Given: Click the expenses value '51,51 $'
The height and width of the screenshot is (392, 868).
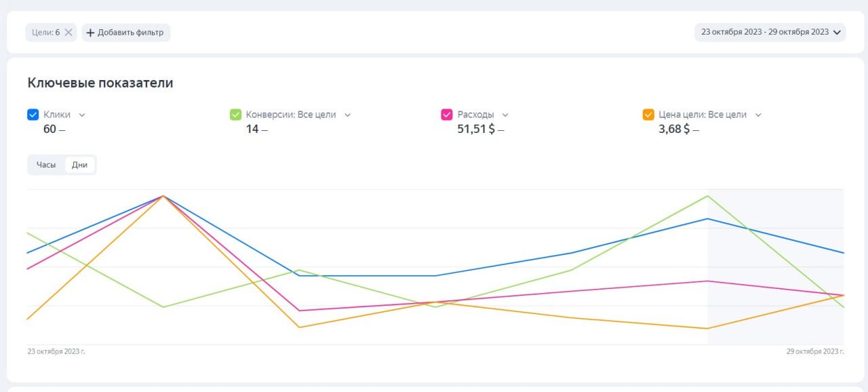Looking at the screenshot, I should click(x=476, y=129).
